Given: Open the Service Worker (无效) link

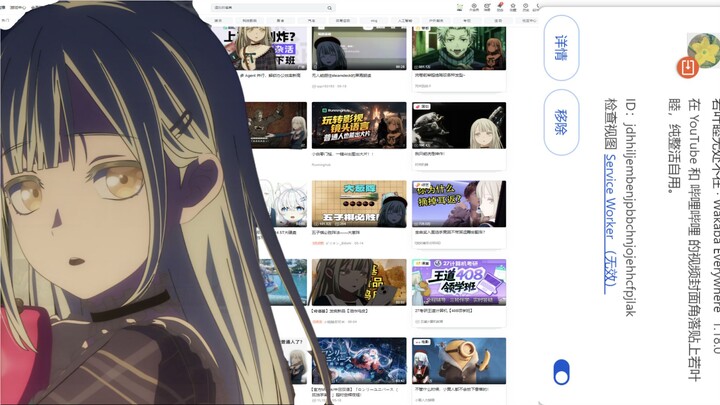Looking at the screenshot, I should 609,225.
